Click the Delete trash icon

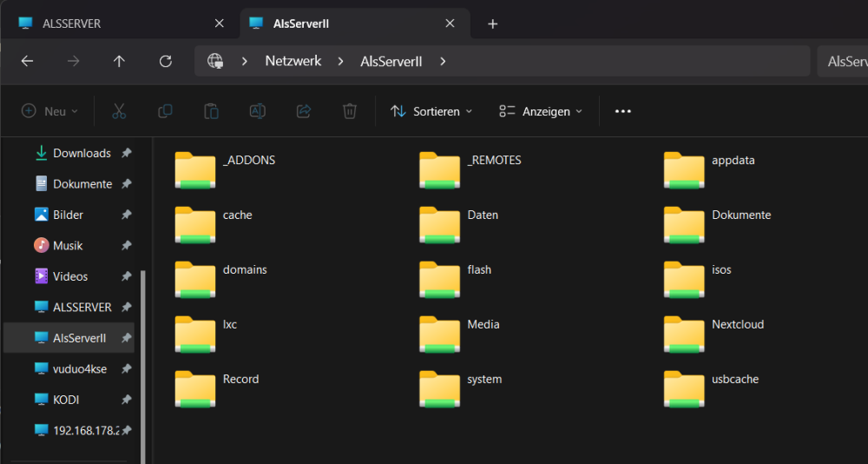tap(349, 111)
